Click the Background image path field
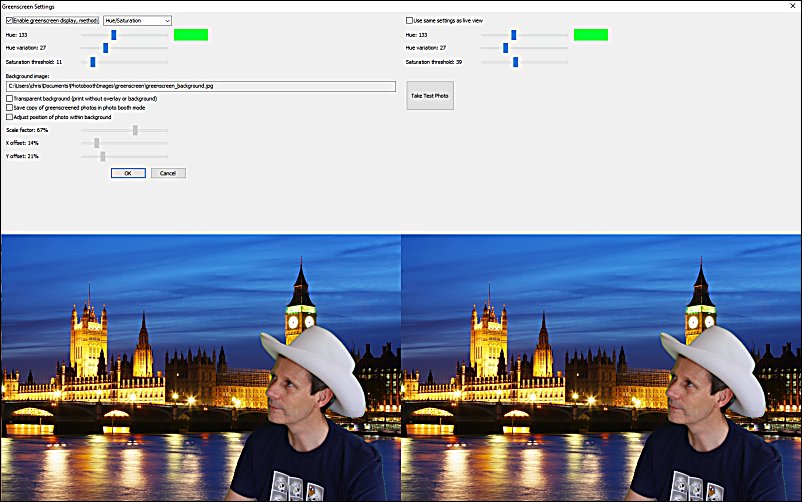This screenshot has height=502, width=802. [x=200, y=86]
